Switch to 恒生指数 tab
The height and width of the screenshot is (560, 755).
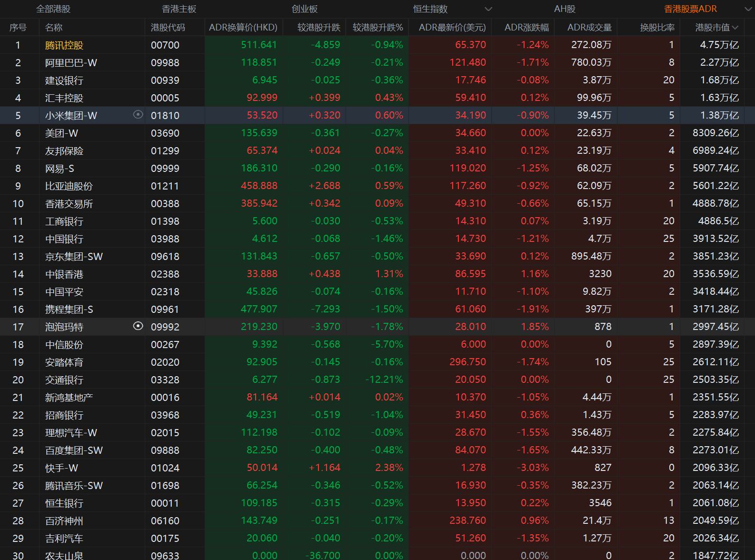pyautogui.click(x=430, y=9)
